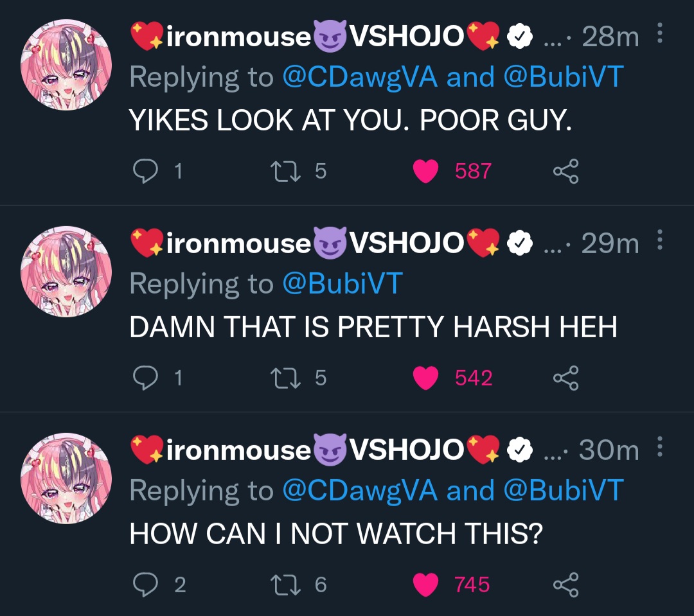
Task: Unlike the tweet with 587 likes
Action: point(426,172)
